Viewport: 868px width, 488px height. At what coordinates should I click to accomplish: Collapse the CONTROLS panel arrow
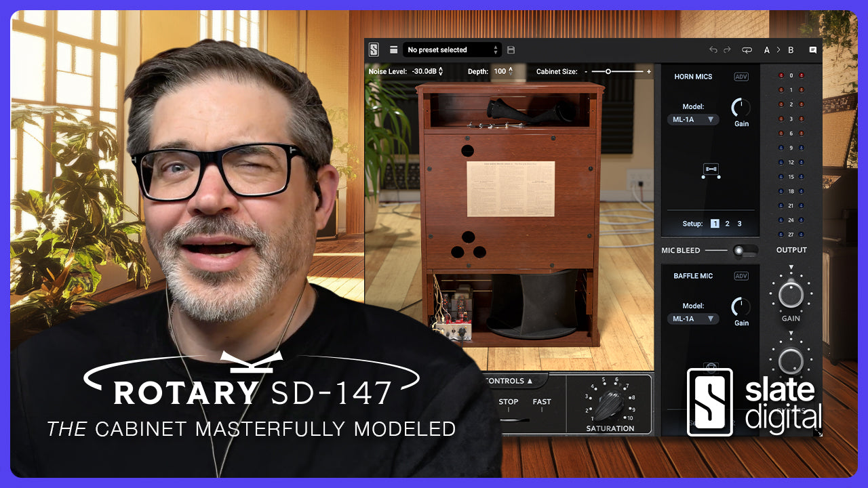(x=530, y=381)
